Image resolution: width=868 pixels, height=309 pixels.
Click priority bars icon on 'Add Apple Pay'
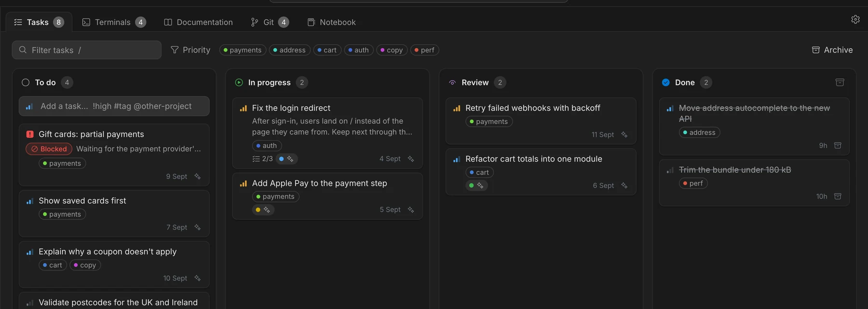pos(243,184)
